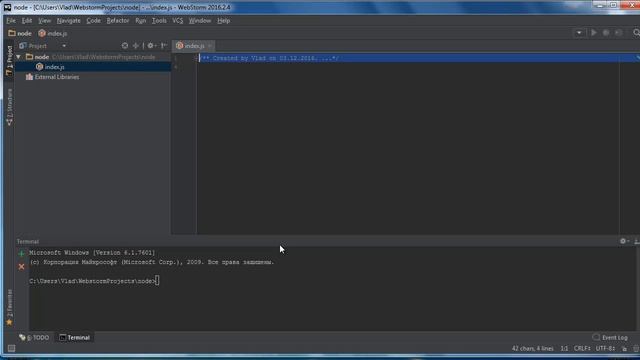Open the UTF-8 encoding selector

605,349
